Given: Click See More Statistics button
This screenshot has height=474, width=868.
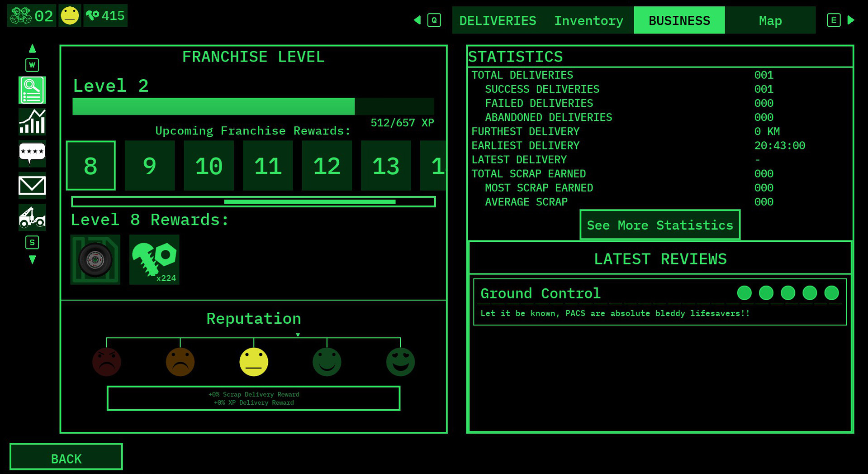Looking at the screenshot, I should pyautogui.click(x=660, y=225).
